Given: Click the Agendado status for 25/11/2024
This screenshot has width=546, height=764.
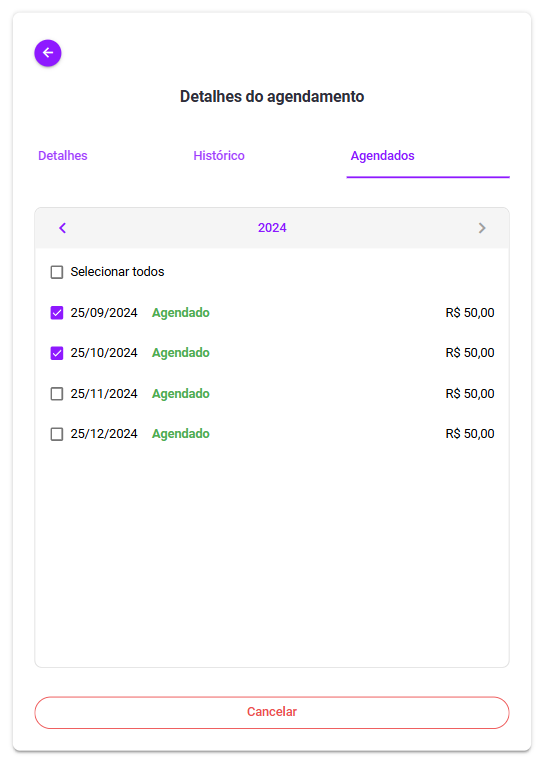Looking at the screenshot, I should [x=181, y=394].
